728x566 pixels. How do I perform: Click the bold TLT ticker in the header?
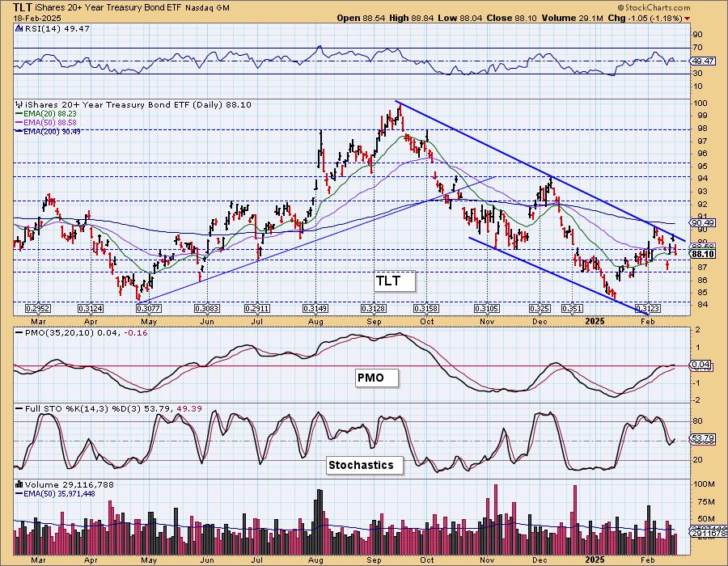coord(23,7)
